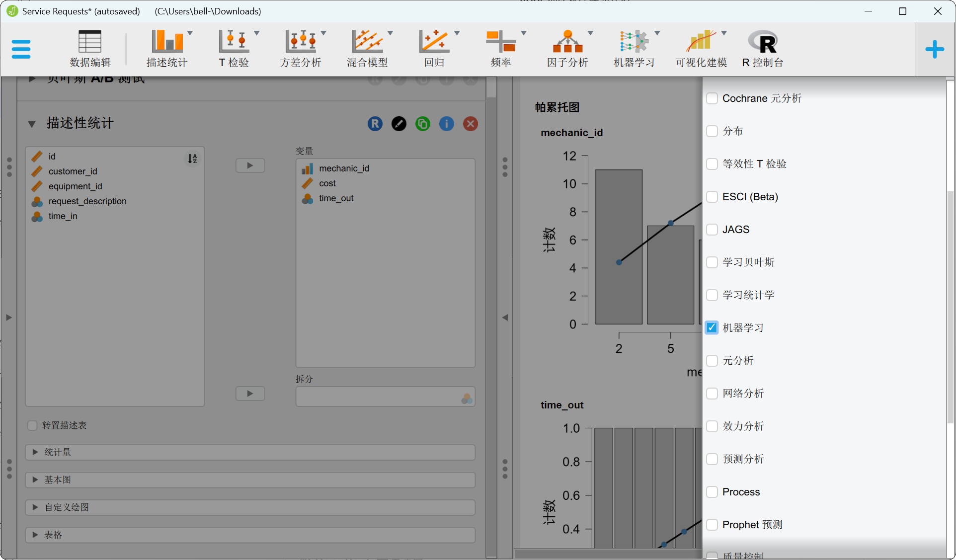The width and height of the screenshot is (956, 560).
Task: Uncheck the 机器学习 module checkbox
Action: [712, 327]
